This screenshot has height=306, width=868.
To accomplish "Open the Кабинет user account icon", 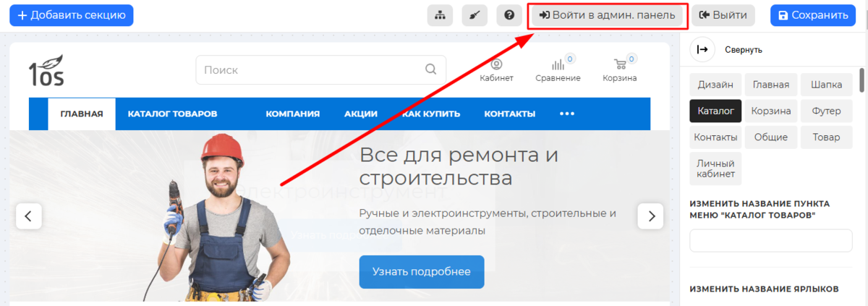I will click(x=496, y=65).
